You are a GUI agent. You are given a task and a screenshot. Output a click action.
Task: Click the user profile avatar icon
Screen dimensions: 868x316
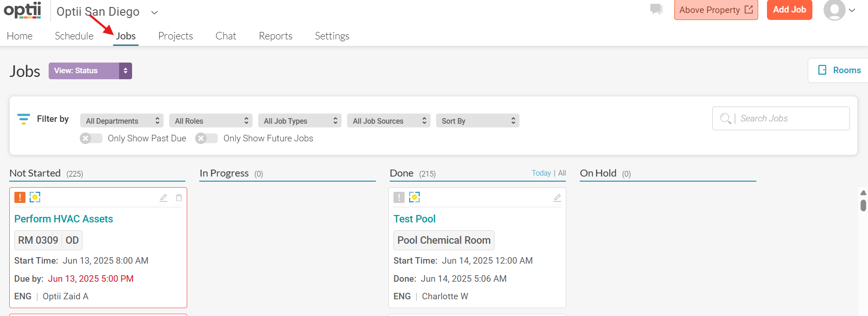[x=834, y=10]
